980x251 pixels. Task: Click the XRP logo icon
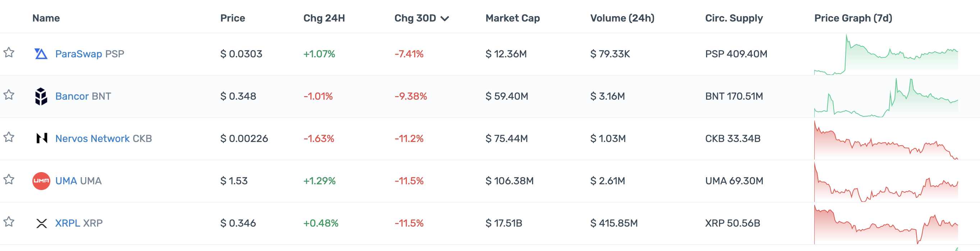[41, 223]
